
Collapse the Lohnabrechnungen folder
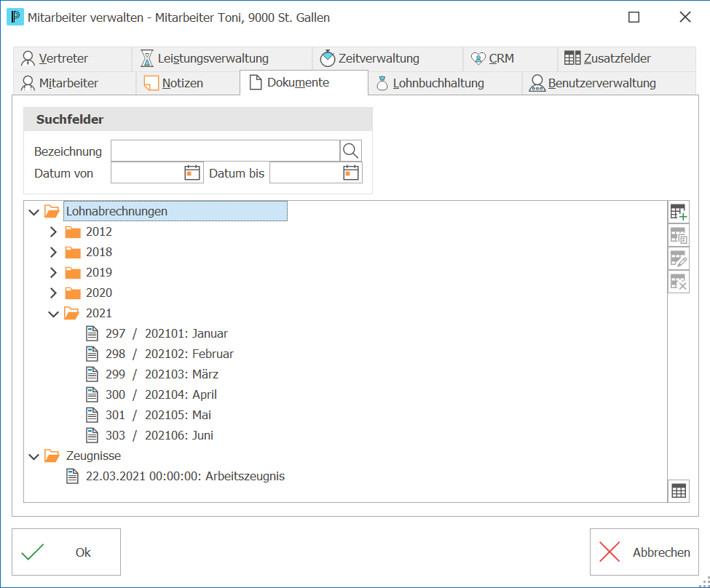(x=34, y=212)
